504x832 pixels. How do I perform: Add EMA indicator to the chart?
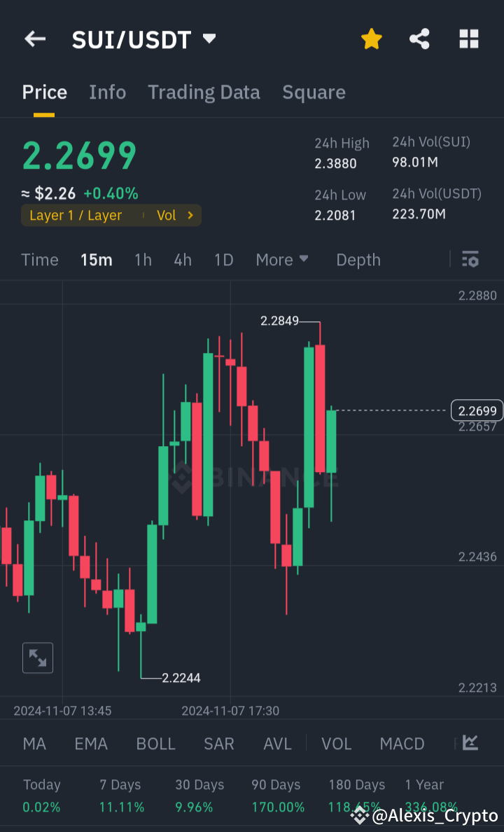(x=91, y=743)
